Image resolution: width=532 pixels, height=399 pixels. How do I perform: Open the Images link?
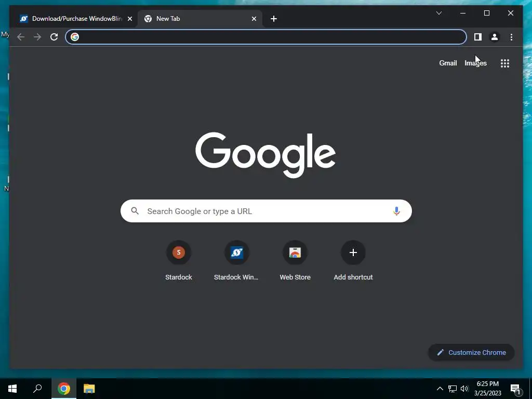(x=475, y=63)
